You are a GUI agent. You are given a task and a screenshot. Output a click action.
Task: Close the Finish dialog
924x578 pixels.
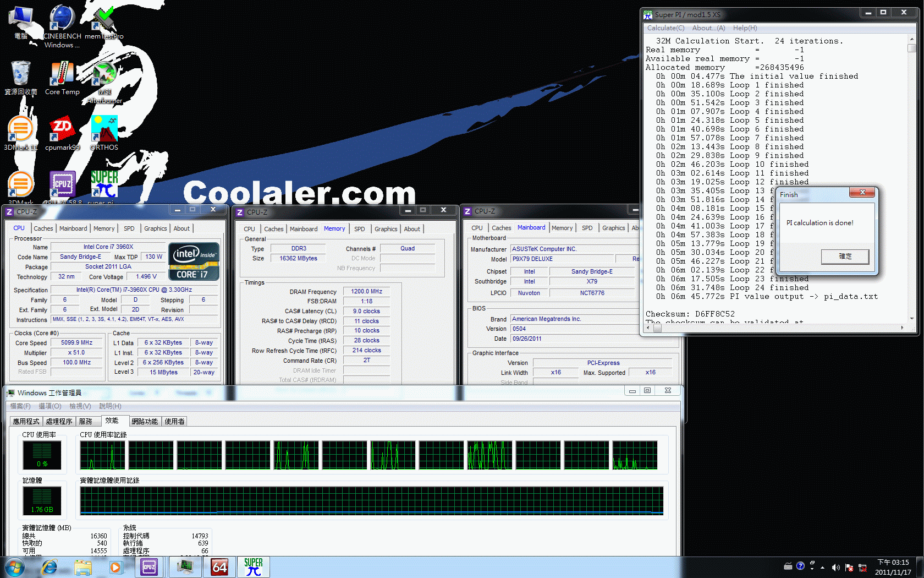862,192
